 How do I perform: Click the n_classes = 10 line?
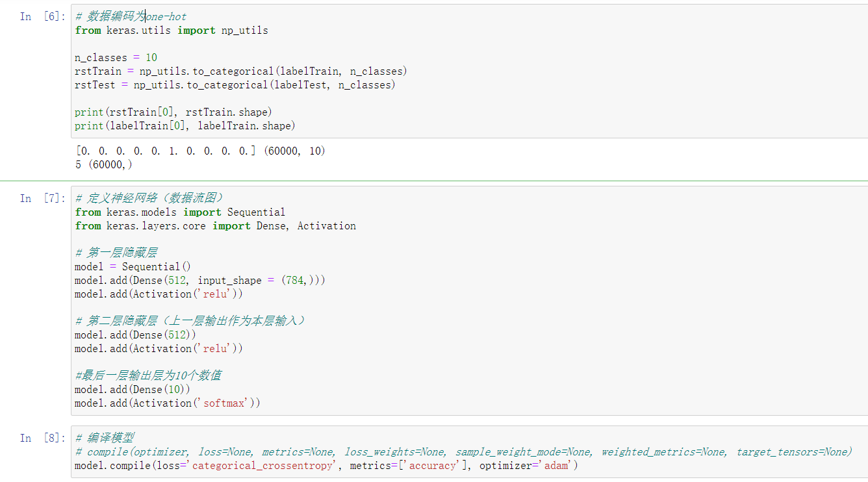pos(116,58)
